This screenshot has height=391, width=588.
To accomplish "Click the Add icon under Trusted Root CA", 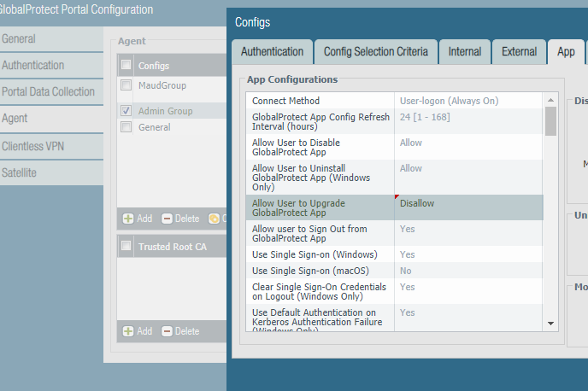I will pos(128,331).
